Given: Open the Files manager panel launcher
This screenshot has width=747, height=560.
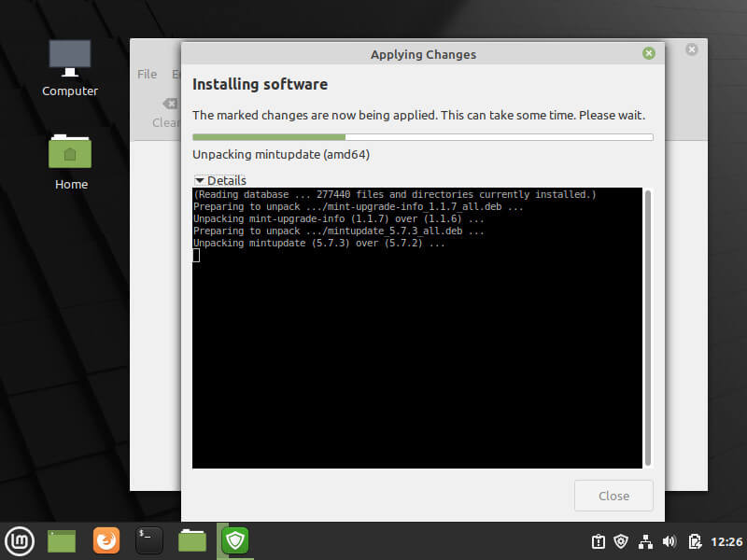Looking at the screenshot, I should (192, 540).
